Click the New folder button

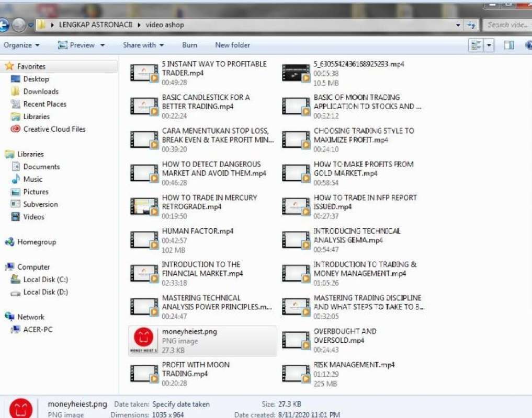coord(232,45)
